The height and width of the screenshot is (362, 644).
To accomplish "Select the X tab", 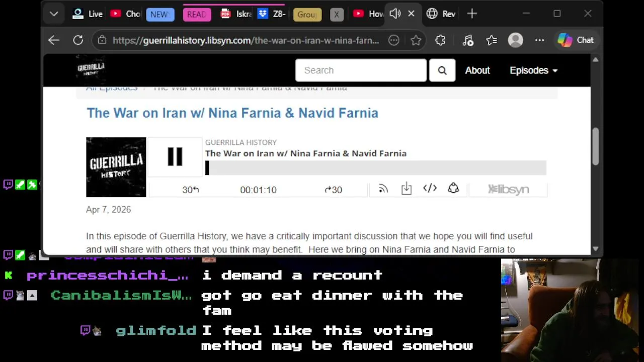I will coord(337,15).
